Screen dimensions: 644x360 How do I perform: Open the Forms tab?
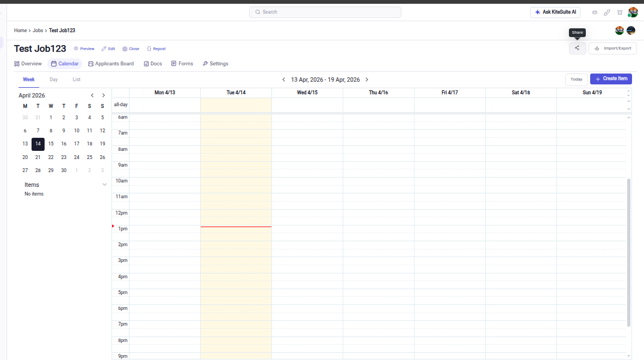click(x=182, y=64)
